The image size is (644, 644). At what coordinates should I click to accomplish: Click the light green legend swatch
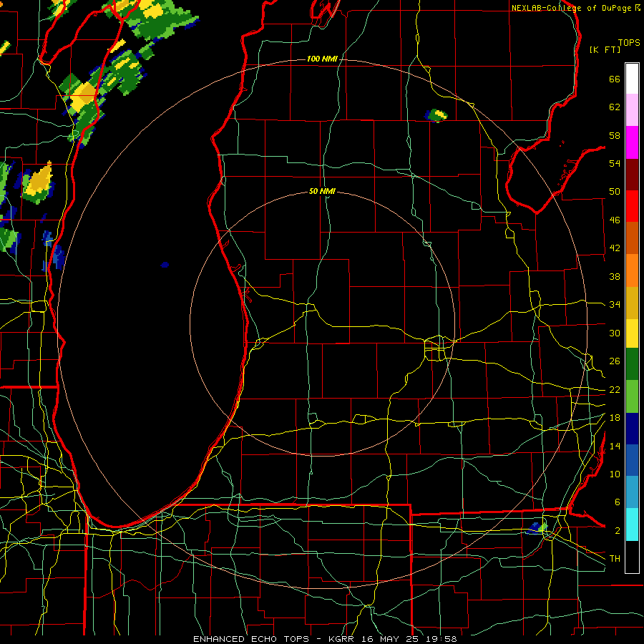pos(632,396)
